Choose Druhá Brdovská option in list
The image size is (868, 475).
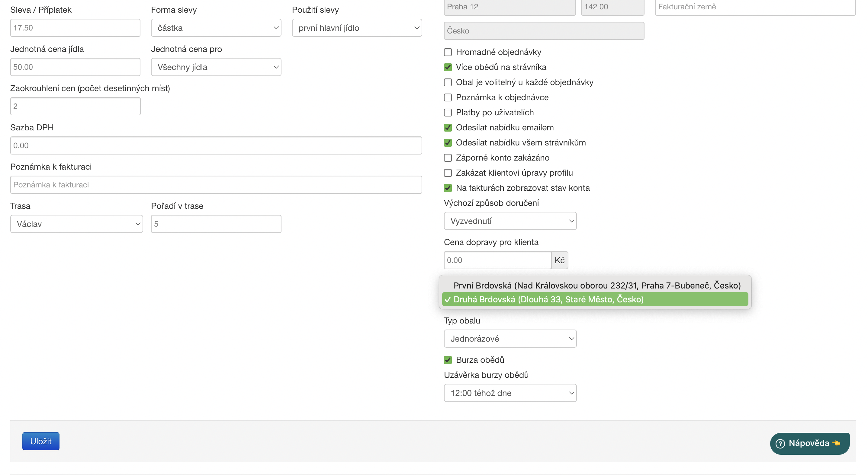(x=548, y=299)
